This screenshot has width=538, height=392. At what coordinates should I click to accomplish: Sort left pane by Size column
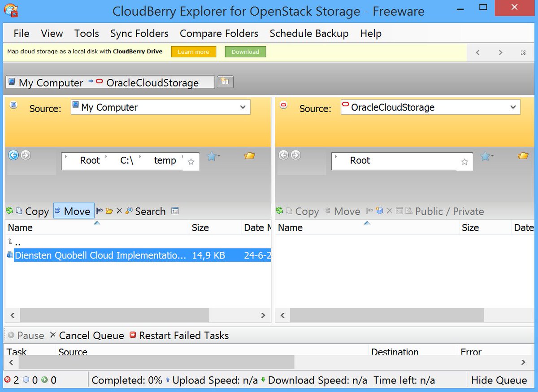(214, 228)
